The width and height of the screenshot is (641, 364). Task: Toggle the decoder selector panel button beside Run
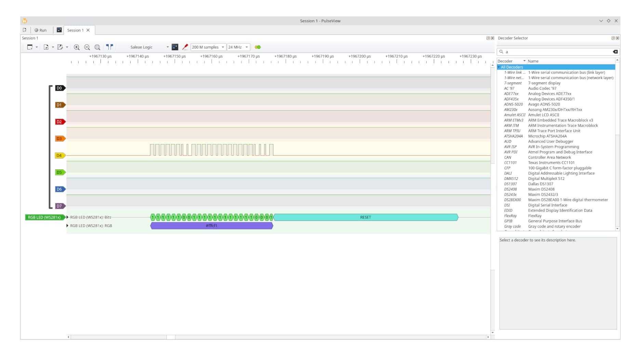coord(59,30)
